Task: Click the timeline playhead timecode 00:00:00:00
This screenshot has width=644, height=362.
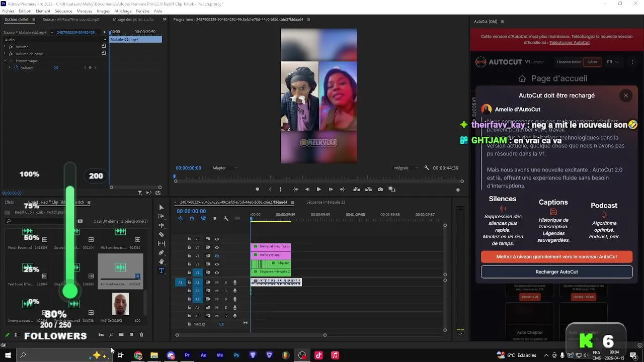Action: point(191,211)
